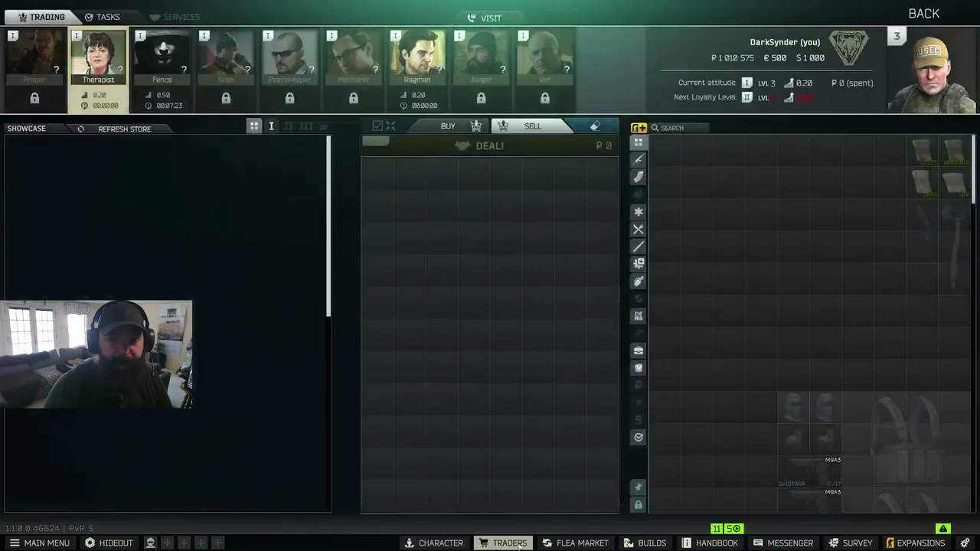Open the Services tab
Screen dimensions: 980x551
point(175,17)
